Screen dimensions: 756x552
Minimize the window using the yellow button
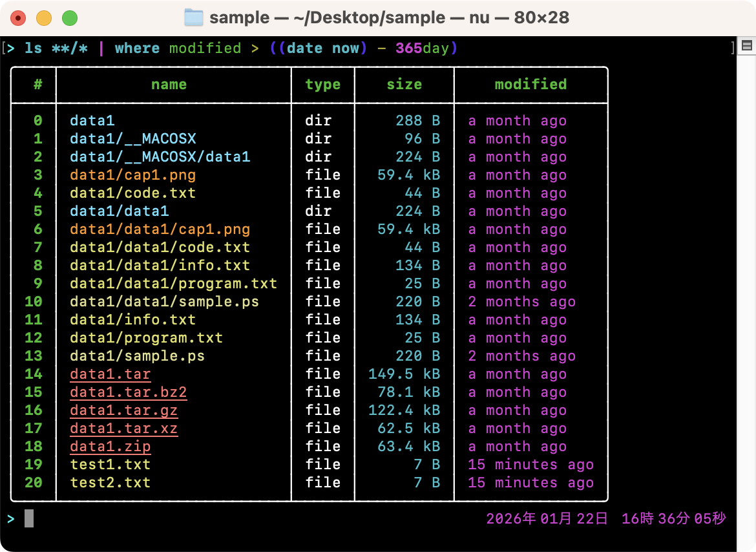point(44,18)
